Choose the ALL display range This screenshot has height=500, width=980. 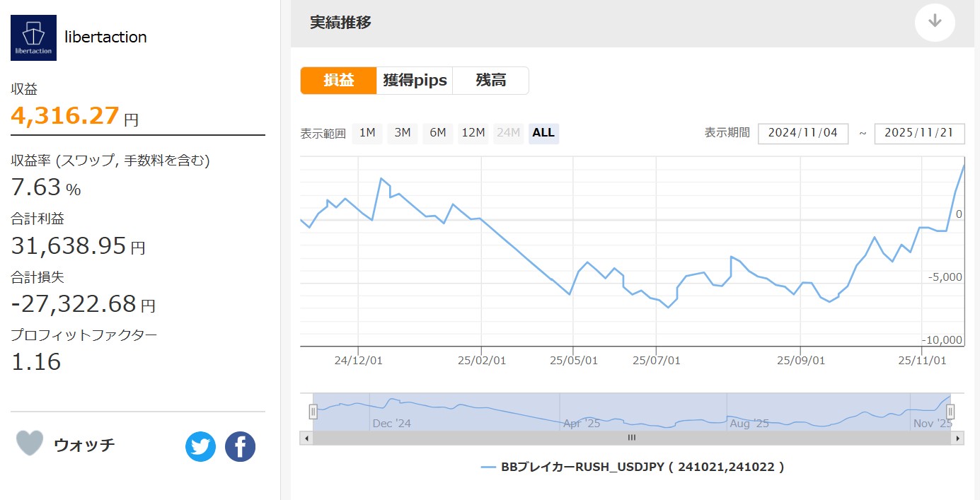[x=543, y=133]
